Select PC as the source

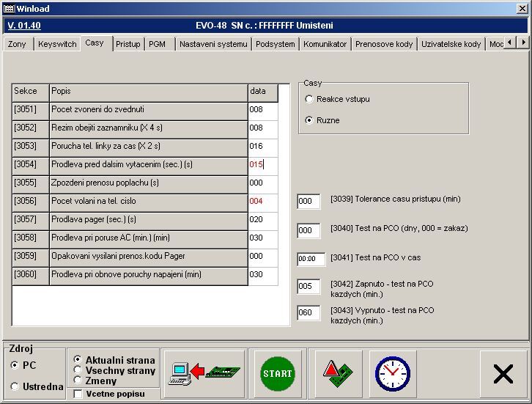pyautogui.click(x=15, y=364)
